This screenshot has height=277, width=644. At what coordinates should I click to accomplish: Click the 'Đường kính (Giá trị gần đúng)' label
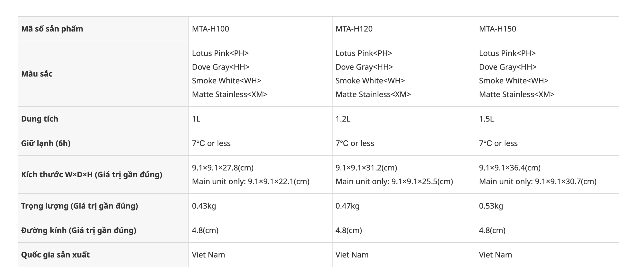78,230
